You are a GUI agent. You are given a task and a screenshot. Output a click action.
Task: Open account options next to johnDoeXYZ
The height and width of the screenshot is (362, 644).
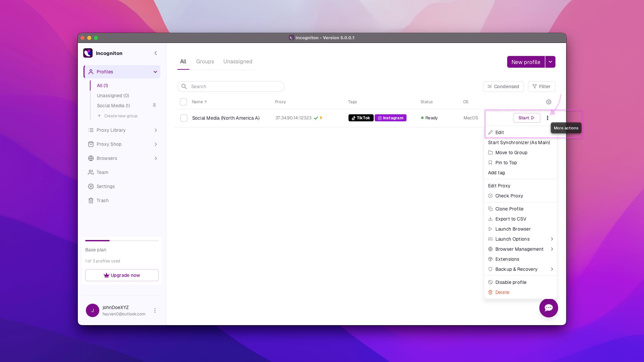pyautogui.click(x=155, y=310)
